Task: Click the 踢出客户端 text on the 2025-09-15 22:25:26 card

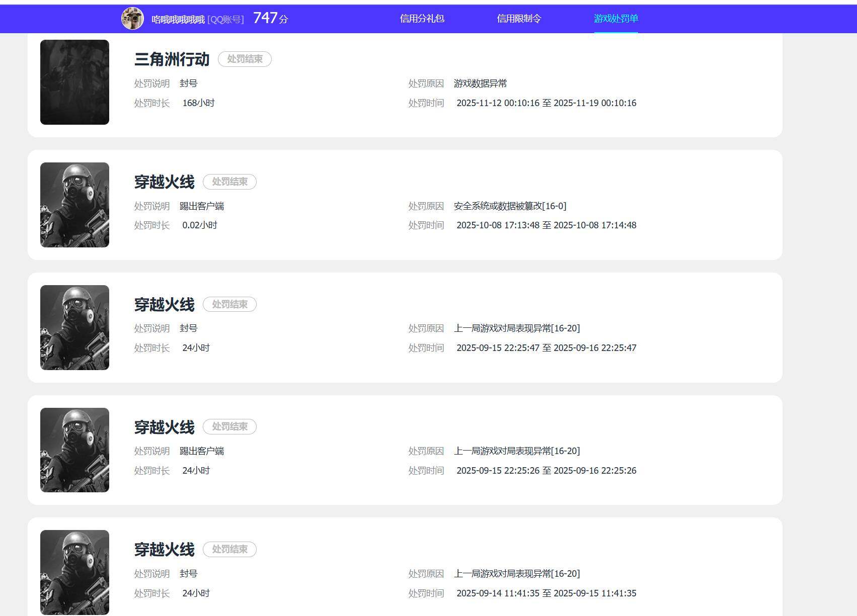Action: (x=202, y=451)
